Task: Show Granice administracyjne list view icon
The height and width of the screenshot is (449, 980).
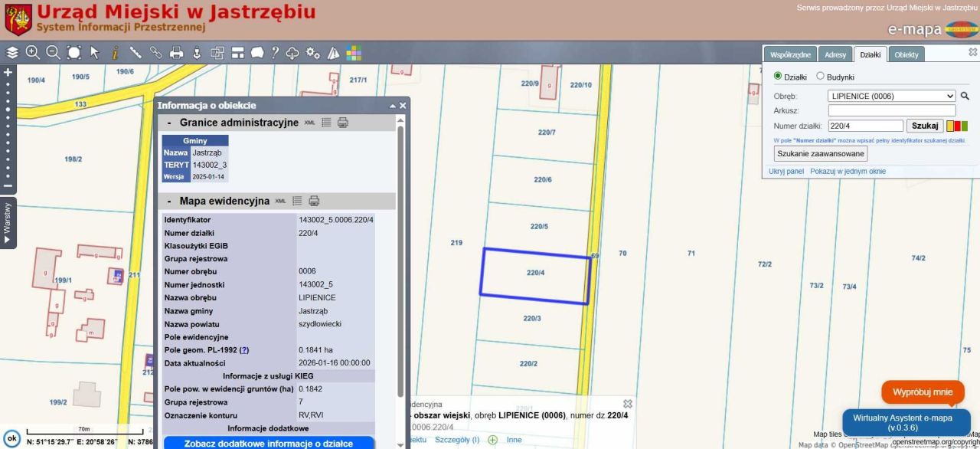Action: tap(325, 123)
